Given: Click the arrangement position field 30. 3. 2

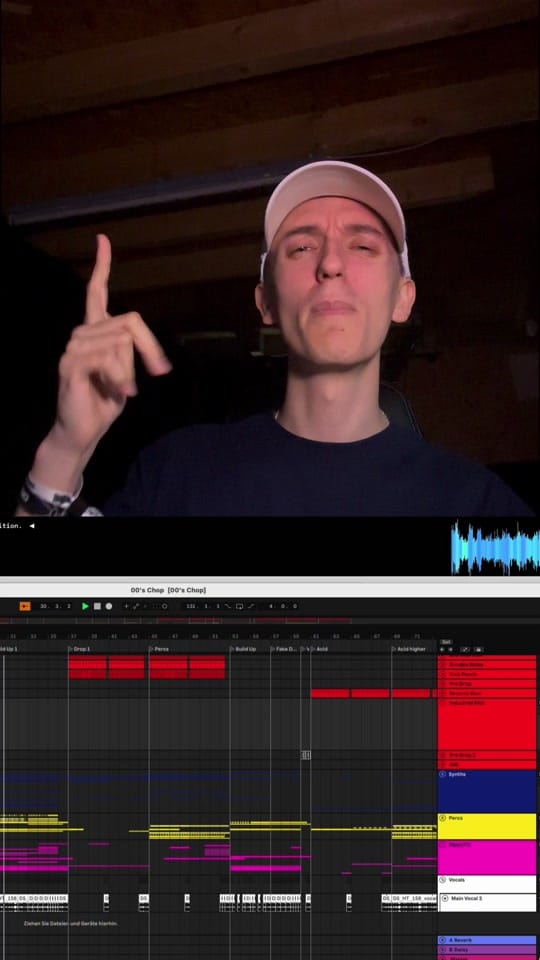Looking at the screenshot, I should click(55, 606).
